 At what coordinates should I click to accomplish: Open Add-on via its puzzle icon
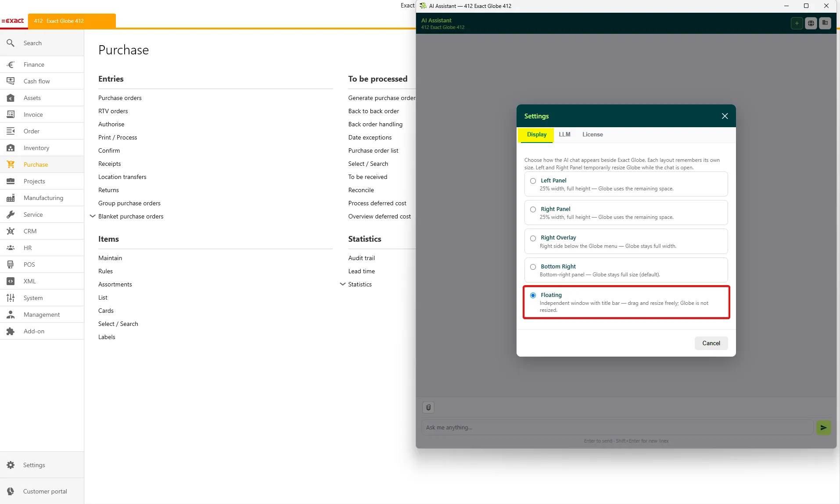(x=11, y=331)
